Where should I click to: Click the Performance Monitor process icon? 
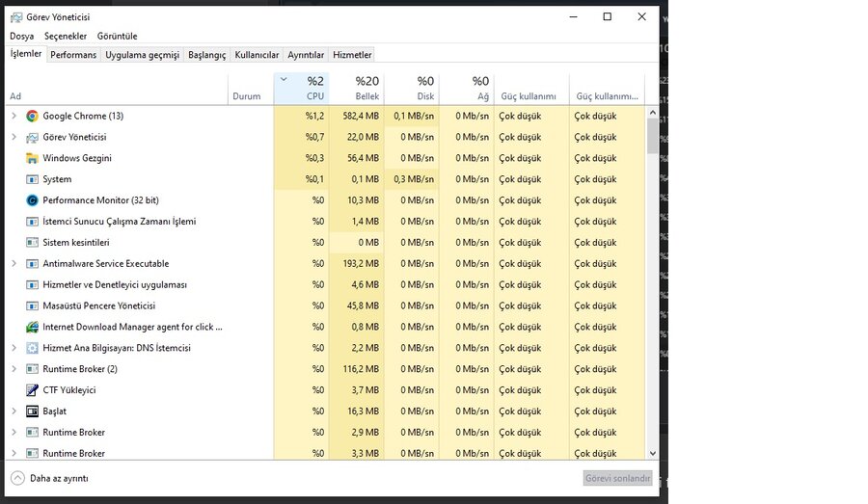(x=32, y=200)
